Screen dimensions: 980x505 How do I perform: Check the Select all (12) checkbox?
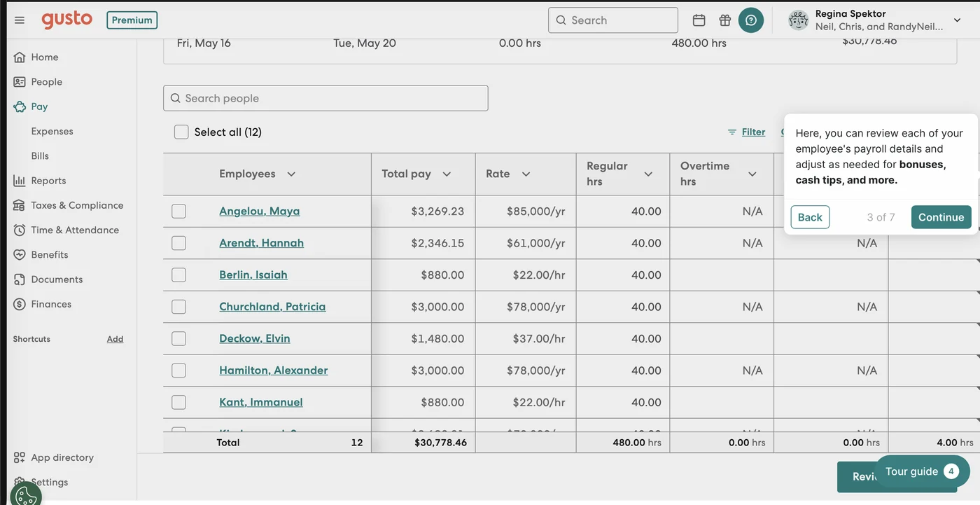click(x=181, y=132)
